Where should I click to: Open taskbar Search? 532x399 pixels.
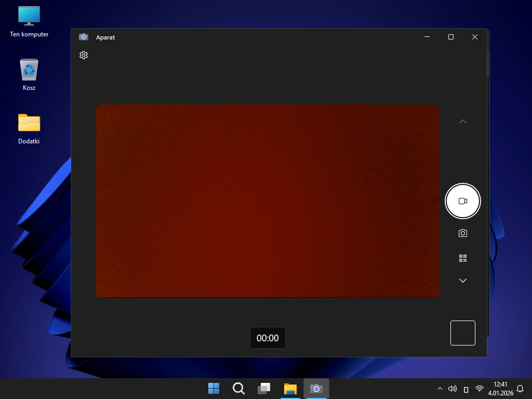[238, 389]
